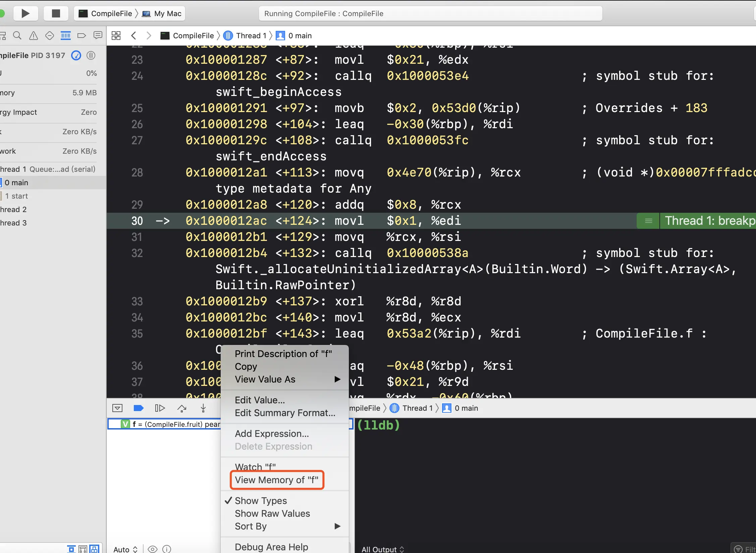Toggle Quick Look eye icon

(x=152, y=549)
